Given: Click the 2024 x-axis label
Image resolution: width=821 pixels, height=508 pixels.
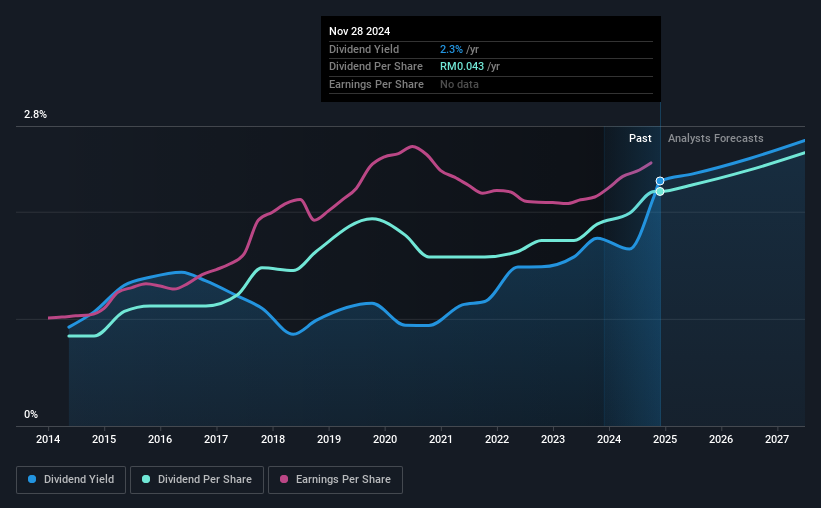Looking at the screenshot, I should (x=609, y=439).
